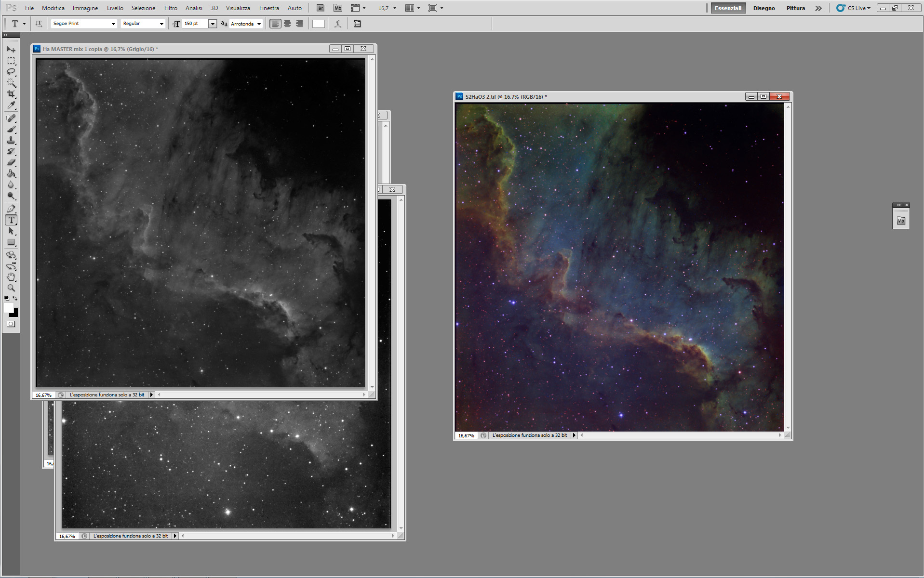Select the Paint Bucket tool
The width and height of the screenshot is (924, 578).
pyautogui.click(x=11, y=173)
